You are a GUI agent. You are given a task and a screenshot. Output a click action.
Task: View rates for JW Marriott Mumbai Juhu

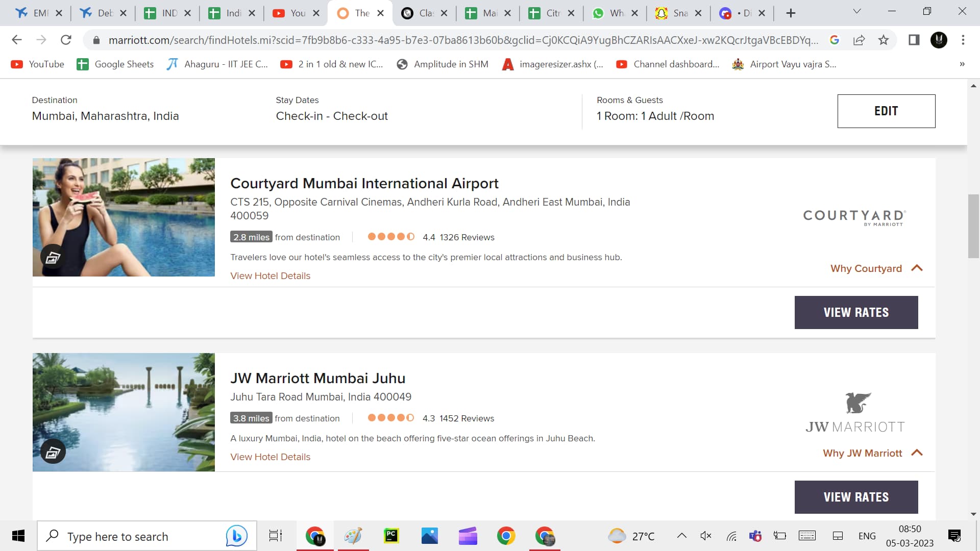pyautogui.click(x=856, y=497)
